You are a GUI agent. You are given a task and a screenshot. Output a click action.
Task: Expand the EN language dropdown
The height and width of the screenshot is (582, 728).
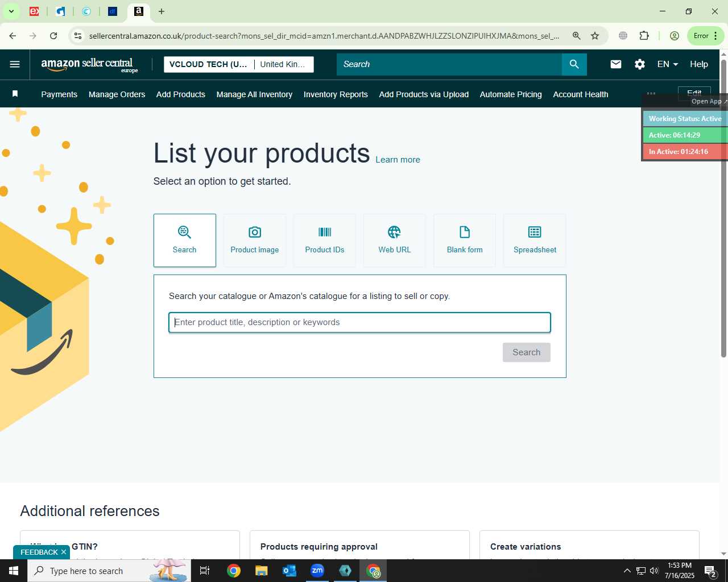667,64
